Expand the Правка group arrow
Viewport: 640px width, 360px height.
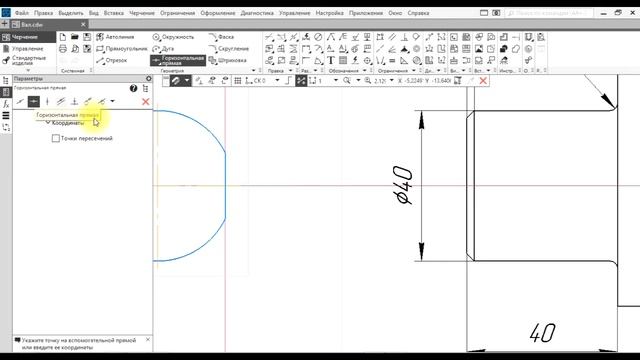click(290, 71)
